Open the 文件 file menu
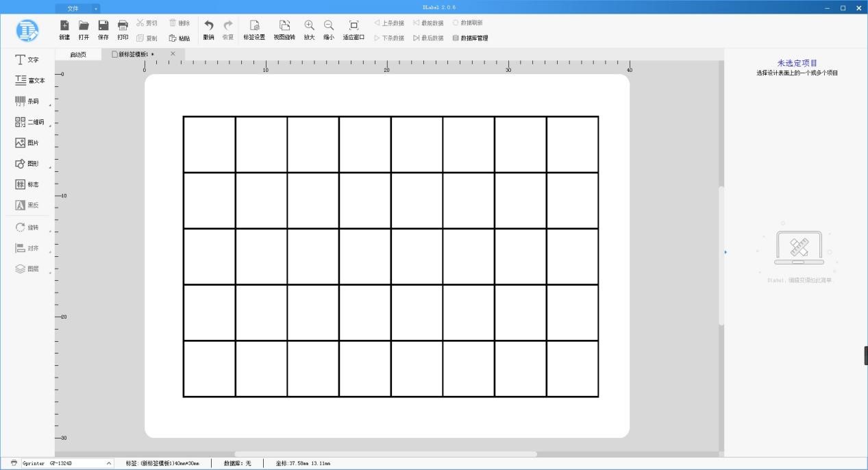The height and width of the screenshot is (470, 868). click(x=73, y=8)
